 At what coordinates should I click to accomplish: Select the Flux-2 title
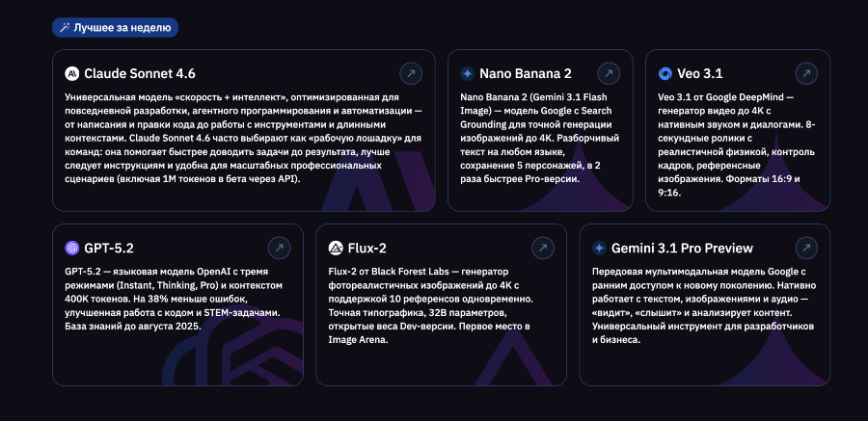click(367, 248)
